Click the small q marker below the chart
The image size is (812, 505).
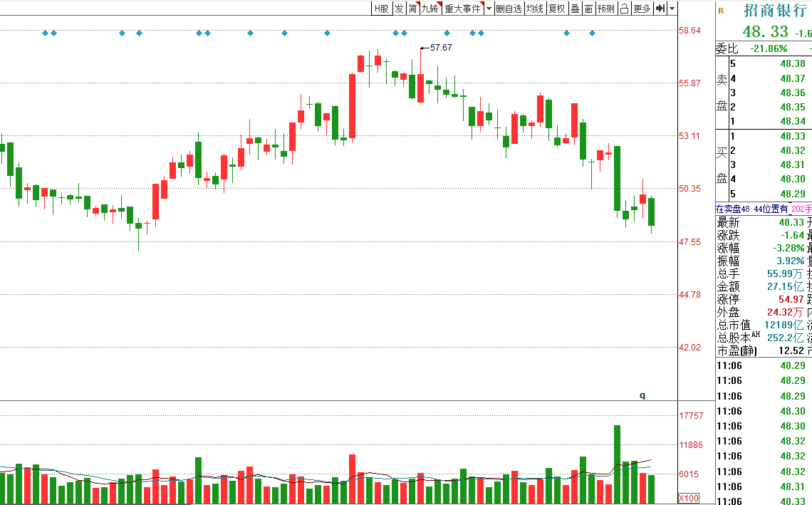coord(642,396)
